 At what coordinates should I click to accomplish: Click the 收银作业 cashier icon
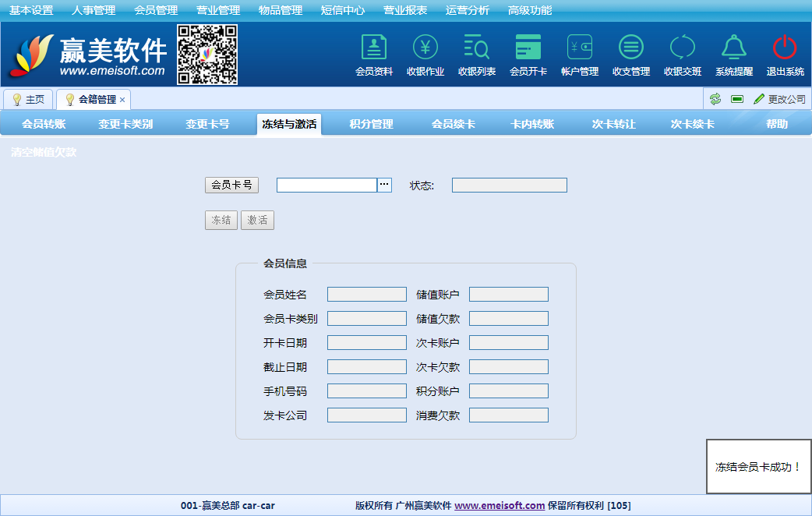pyautogui.click(x=425, y=48)
